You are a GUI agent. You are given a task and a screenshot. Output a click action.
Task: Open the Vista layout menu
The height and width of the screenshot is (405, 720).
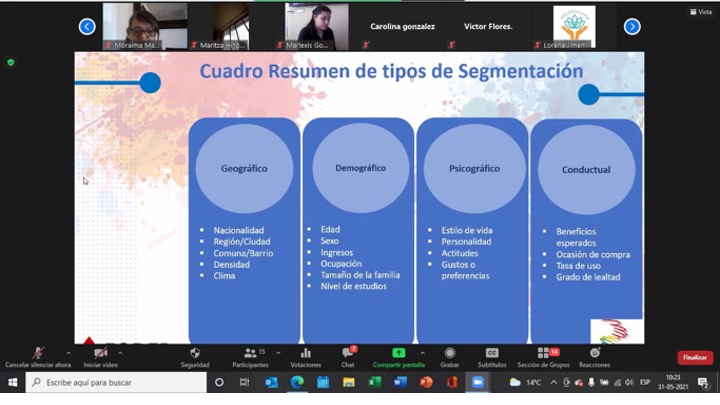pos(704,12)
